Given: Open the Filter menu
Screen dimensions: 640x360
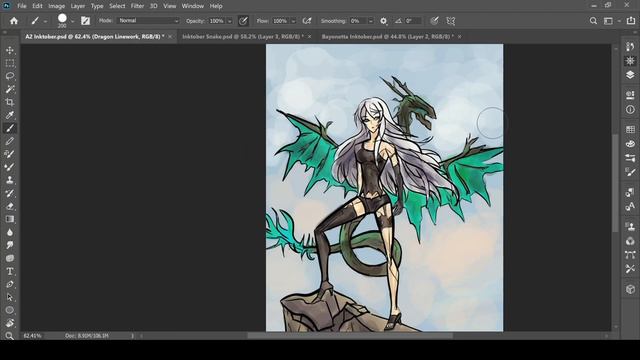Looking at the screenshot, I should (x=137, y=6).
